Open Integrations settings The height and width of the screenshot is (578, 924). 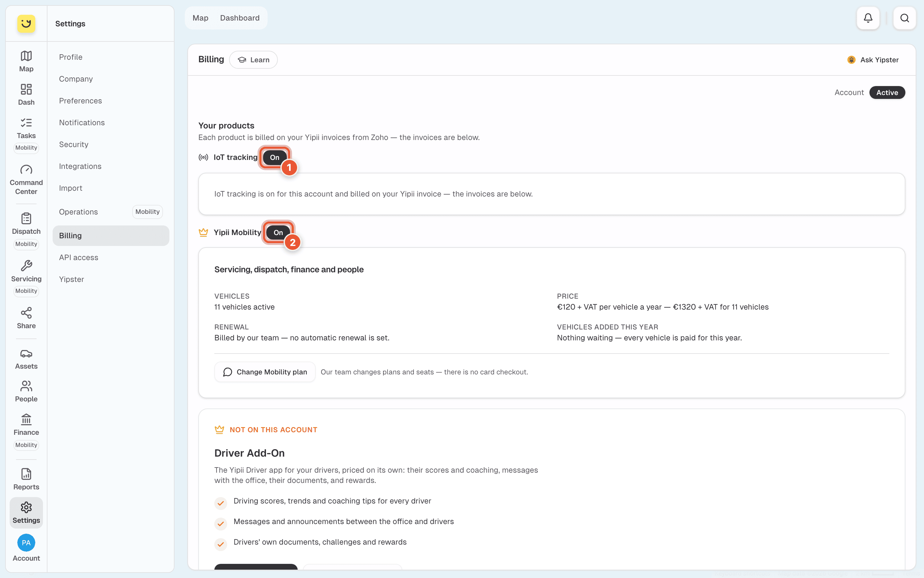pos(111,166)
